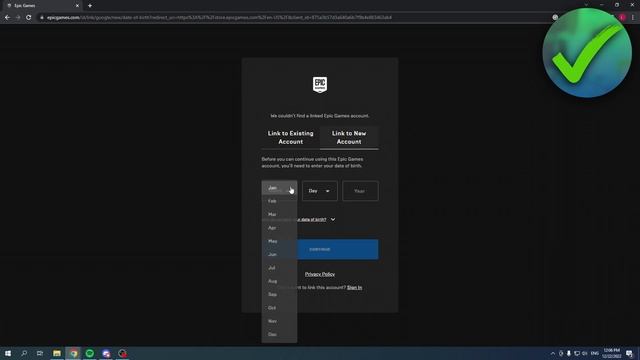Image resolution: width=640 pixels, height=360 pixels.
Task: Select Apr in the month dropdown
Action: point(279,228)
